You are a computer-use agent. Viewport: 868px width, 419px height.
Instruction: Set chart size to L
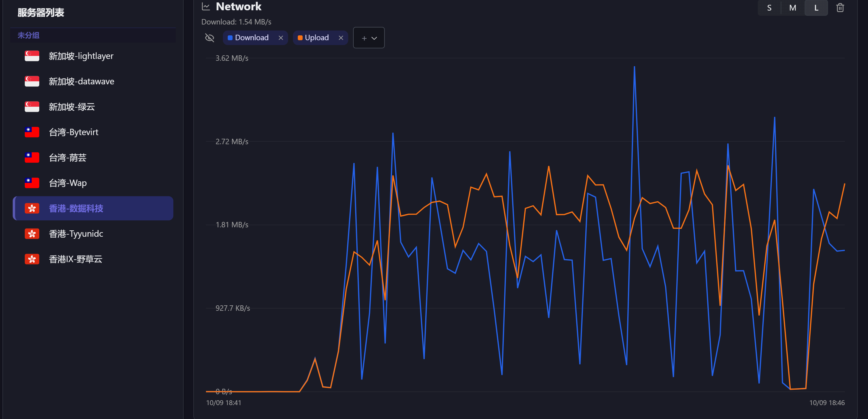pos(816,8)
